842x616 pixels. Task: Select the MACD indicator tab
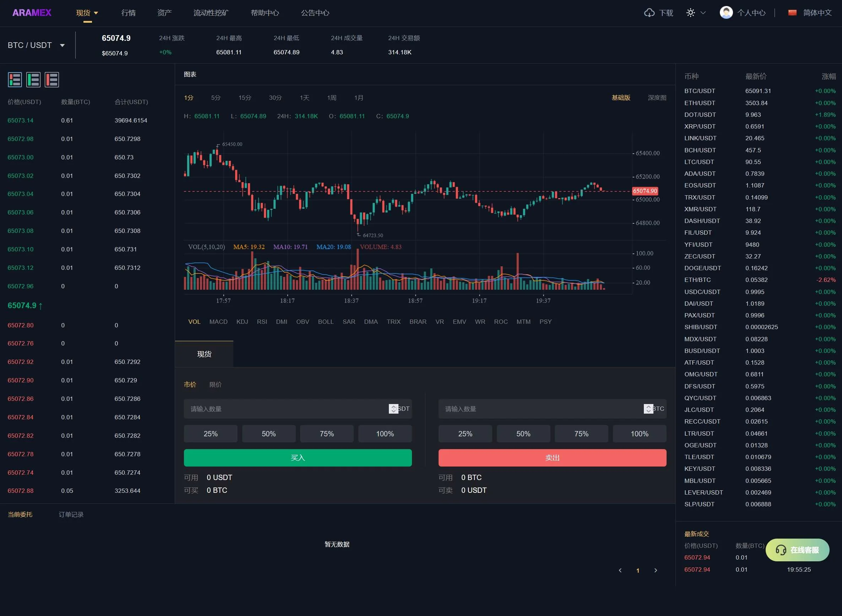pyautogui.click(x=218, y=322)
